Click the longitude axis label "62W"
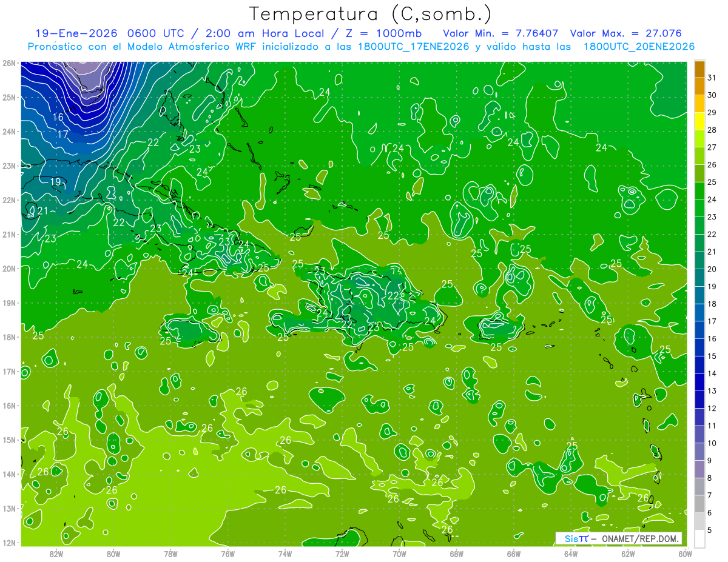The width and height of the screenshot is (728, 562). click(628, 554)
